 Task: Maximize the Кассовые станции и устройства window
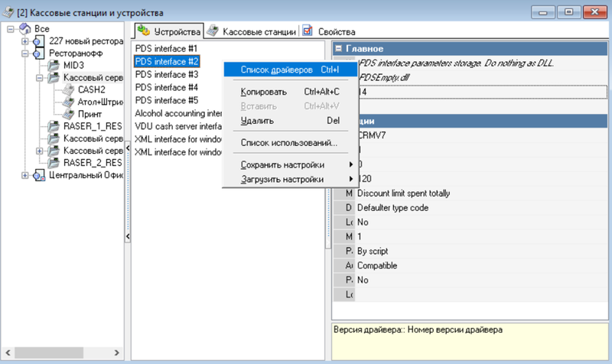pos(568,12)
